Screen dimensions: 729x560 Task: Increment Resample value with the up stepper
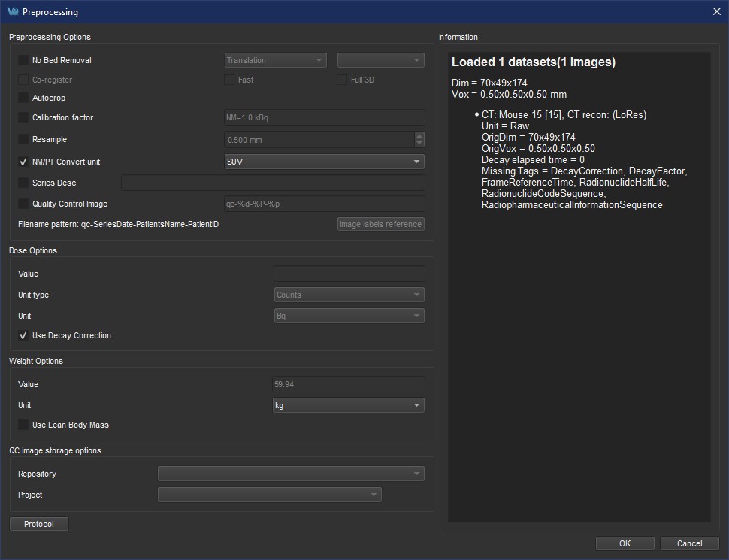tap(419, 136)
